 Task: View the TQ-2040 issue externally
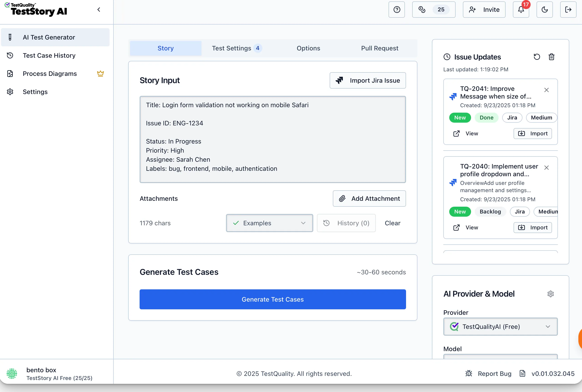(466, 228)
